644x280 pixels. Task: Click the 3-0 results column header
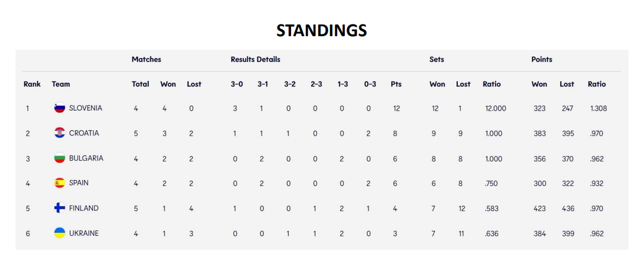237,84
